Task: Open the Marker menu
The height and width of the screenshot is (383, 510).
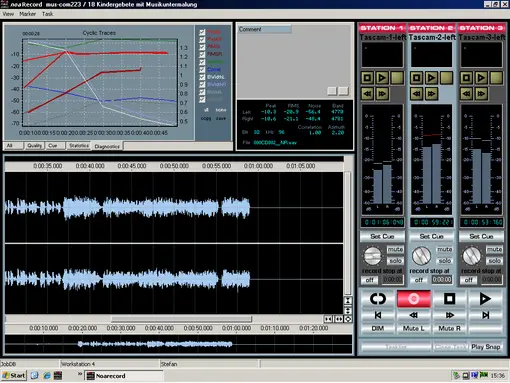Action: coord(27,14)
